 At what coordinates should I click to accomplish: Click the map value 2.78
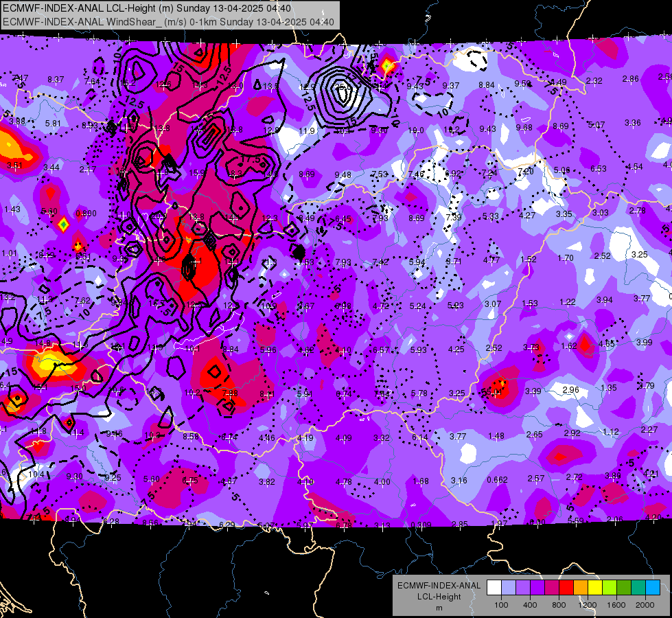(637, 211)
